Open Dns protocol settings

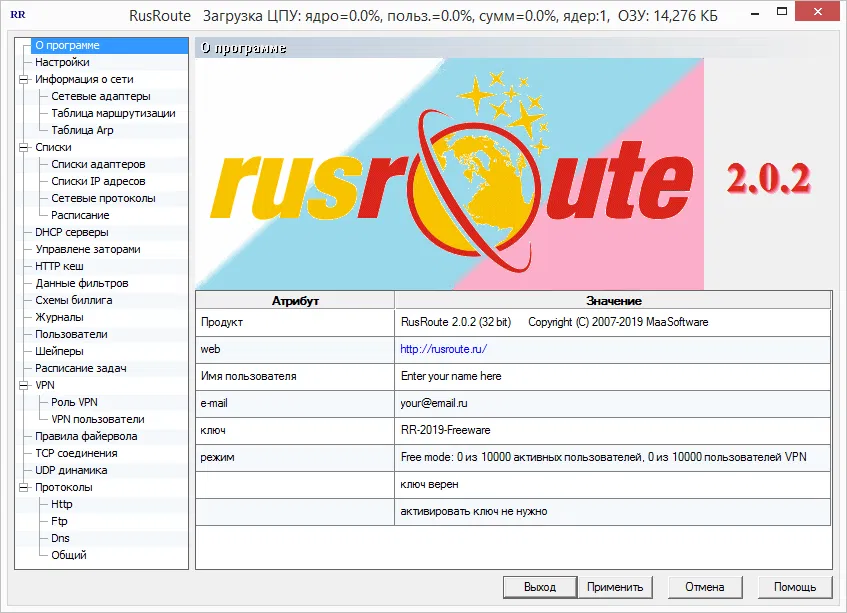[x=60, y=538]
